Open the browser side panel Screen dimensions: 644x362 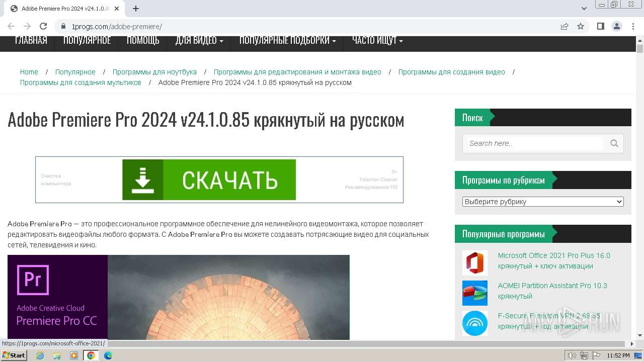coord(601,26)
